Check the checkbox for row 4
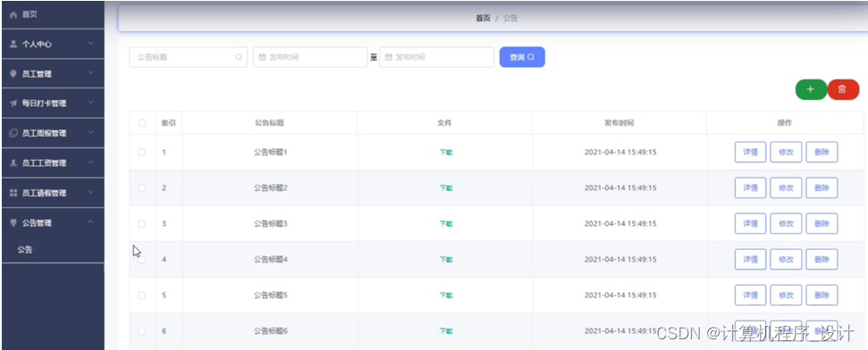 coord(142,259)
